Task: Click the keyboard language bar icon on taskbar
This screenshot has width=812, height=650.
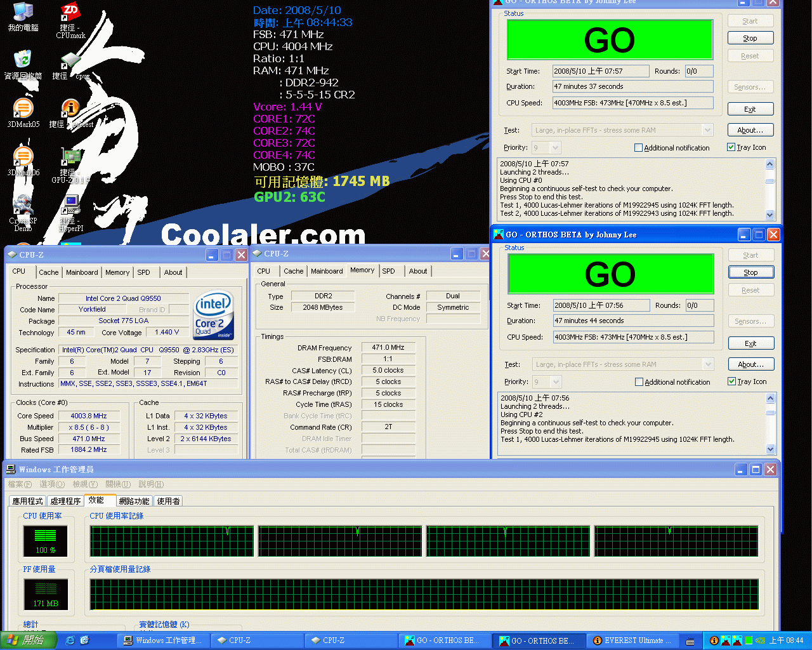Action: [x=690, y=641]
